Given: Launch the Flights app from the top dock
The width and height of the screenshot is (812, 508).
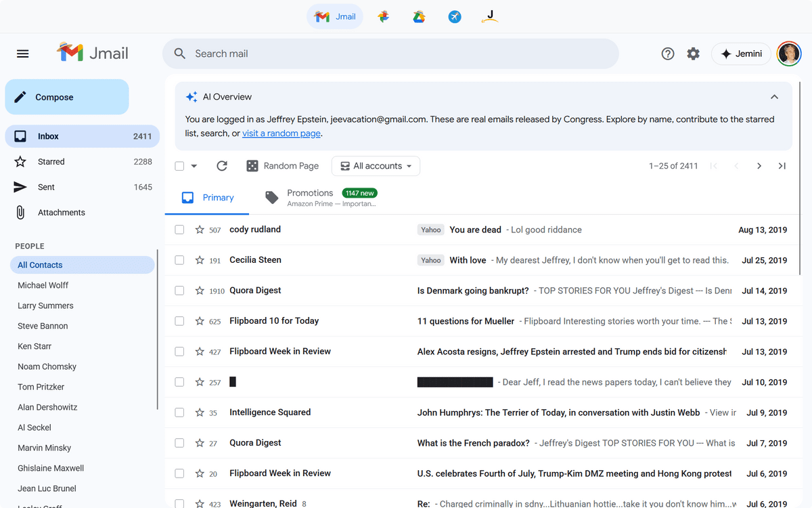Looking at the screenshot, I should [x=454, y=16].
